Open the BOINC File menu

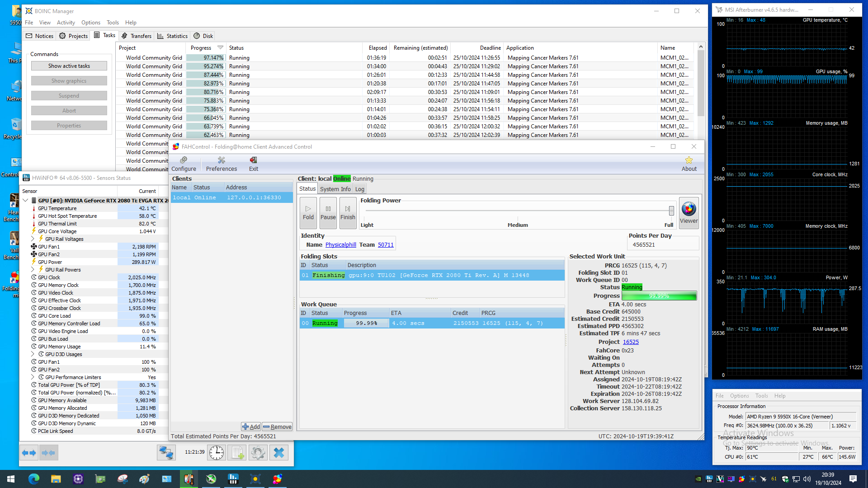[x=29, y=22]
